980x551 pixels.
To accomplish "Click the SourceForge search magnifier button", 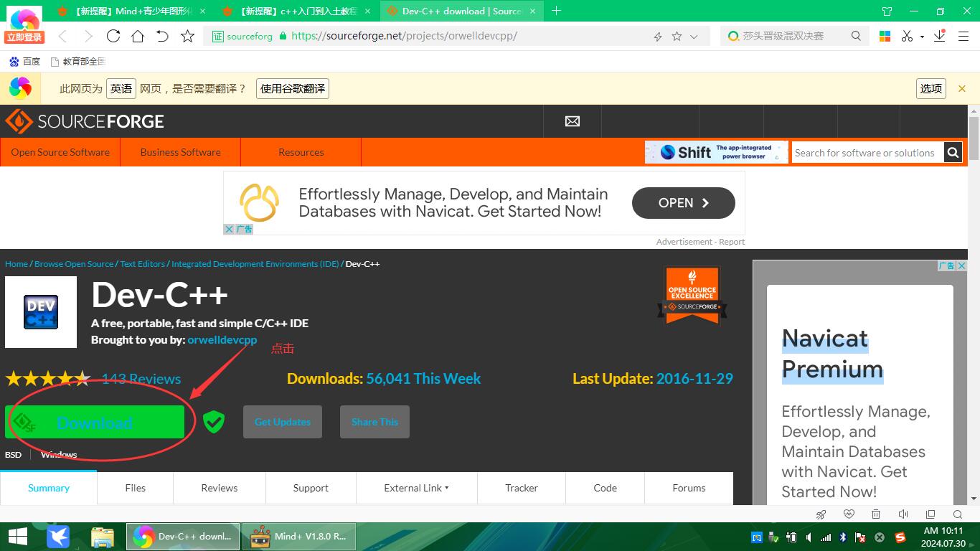I will pos(953,152).
